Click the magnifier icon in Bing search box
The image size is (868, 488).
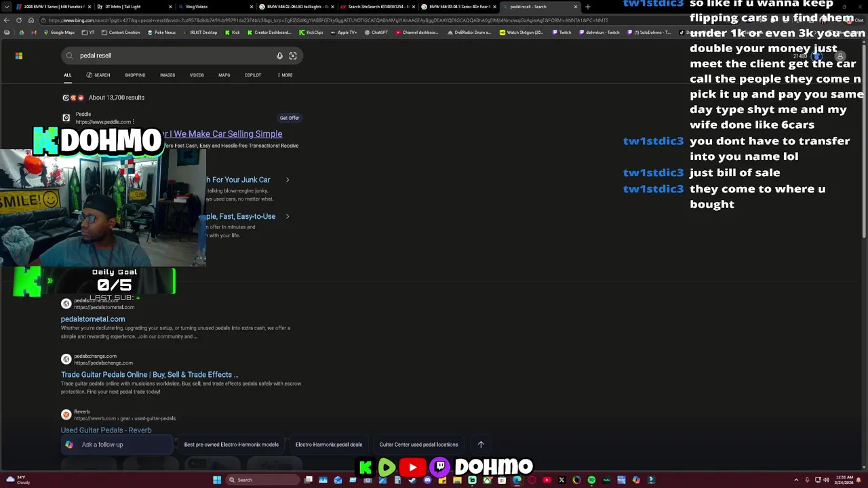[69, 56]
